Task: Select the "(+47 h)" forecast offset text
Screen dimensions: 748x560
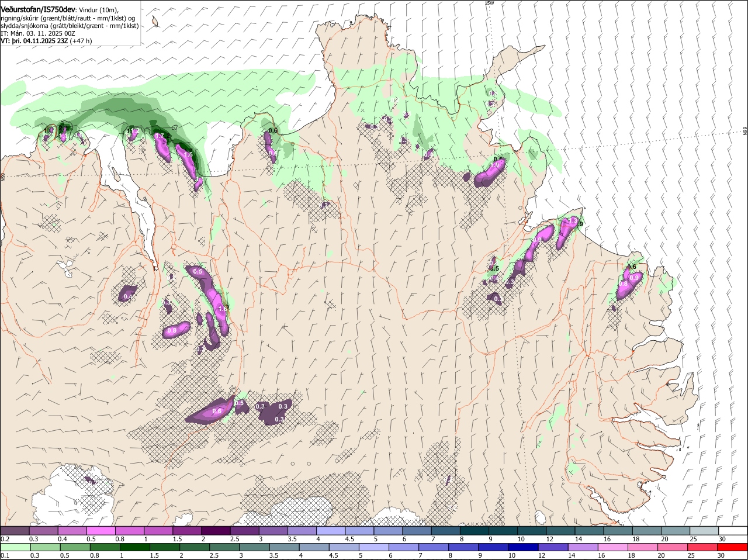Action: click(81, 41)
